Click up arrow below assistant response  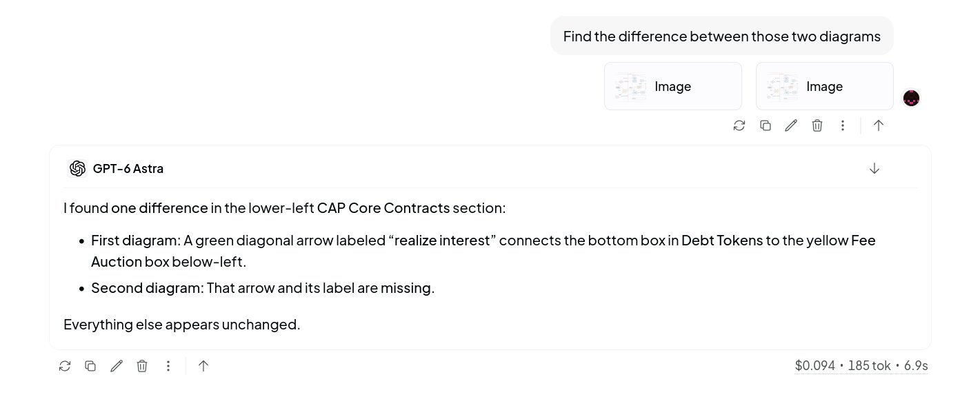[203, 366]
